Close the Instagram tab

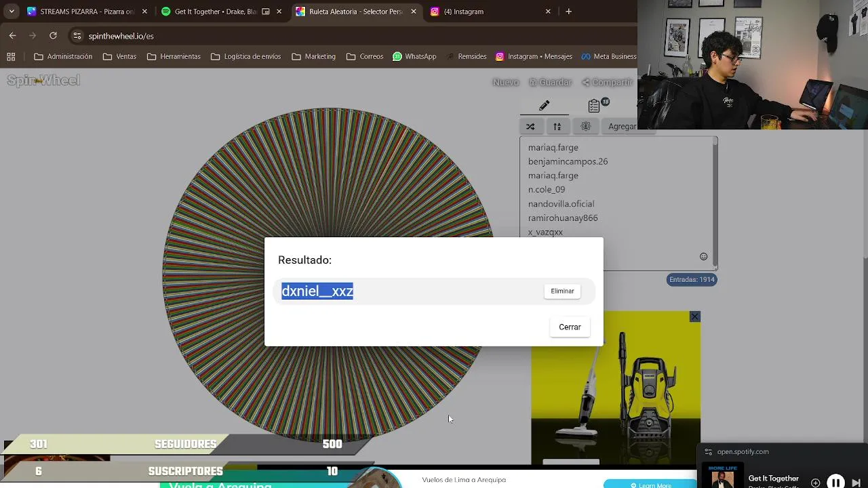[548, 12]
